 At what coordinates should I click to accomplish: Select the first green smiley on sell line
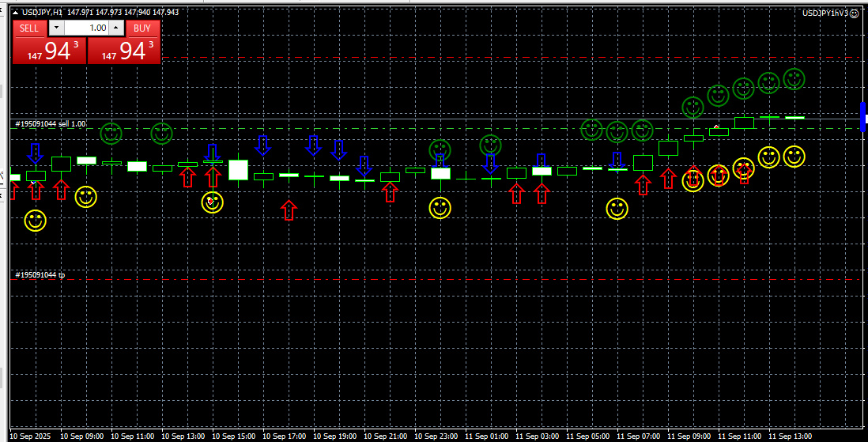[x=111, y=134]
